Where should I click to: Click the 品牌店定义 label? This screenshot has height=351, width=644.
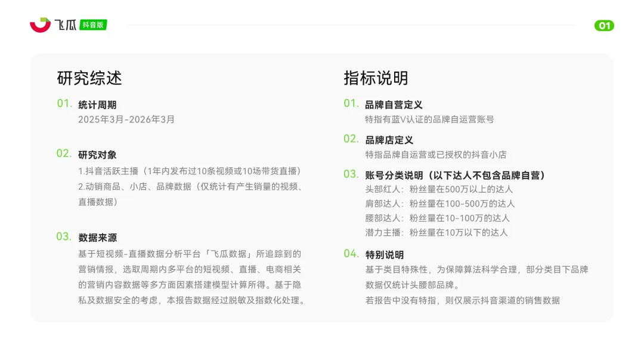coord(390,140)
